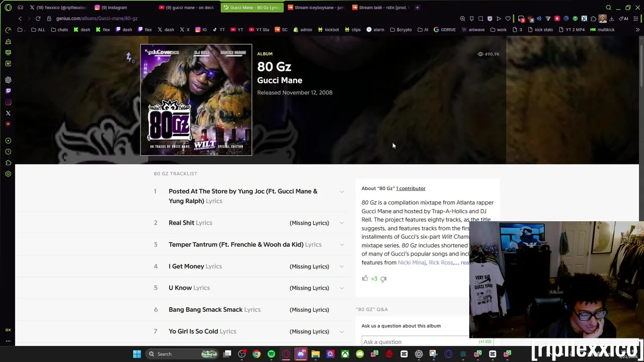Open the sidebar three-dots more menu
Viewport: 644px width, 362px height.
click(x=8, y=341)
